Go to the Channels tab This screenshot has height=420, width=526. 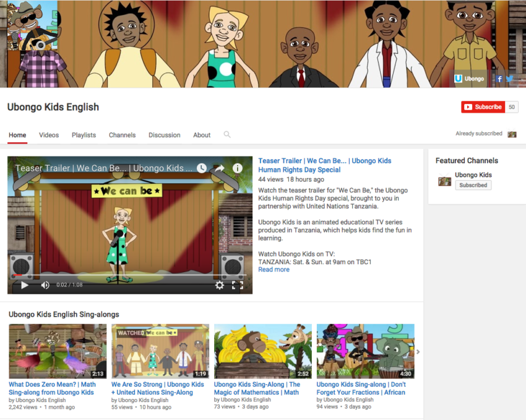[x=122, y=135]
